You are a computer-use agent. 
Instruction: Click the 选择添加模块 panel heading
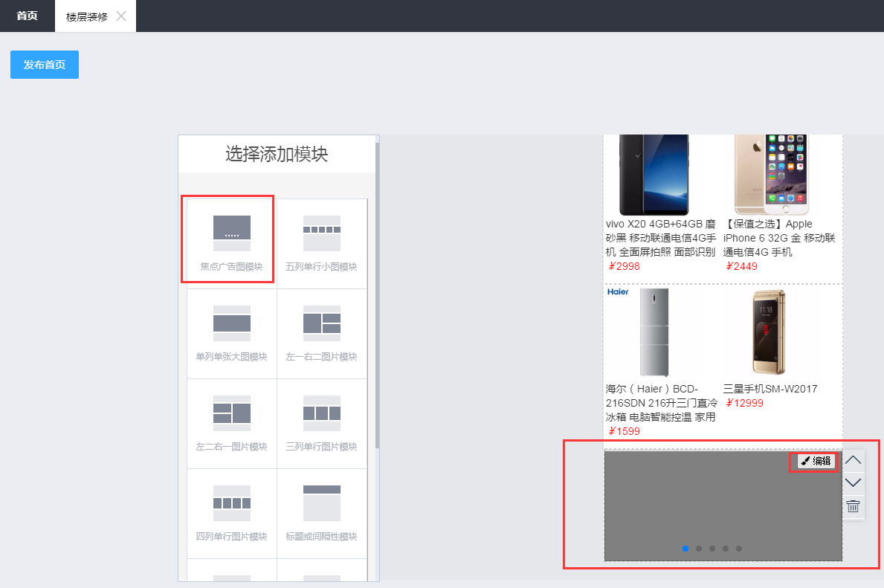click(x=277, y=154)
